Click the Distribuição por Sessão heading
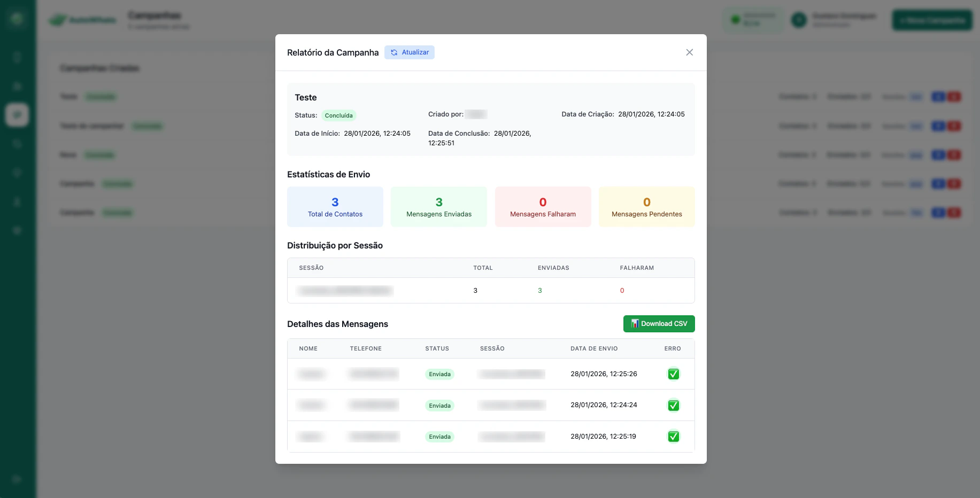980x498 pixels. [x=335, y=245]
